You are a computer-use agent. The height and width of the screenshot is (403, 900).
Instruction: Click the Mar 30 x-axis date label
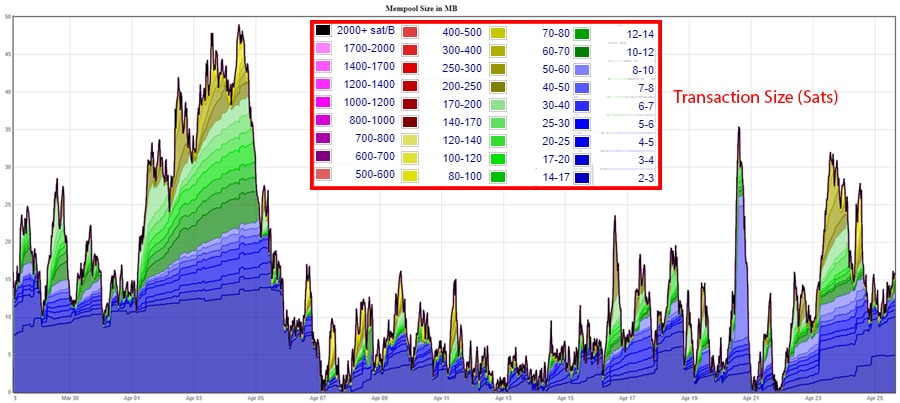coord(69,397)
